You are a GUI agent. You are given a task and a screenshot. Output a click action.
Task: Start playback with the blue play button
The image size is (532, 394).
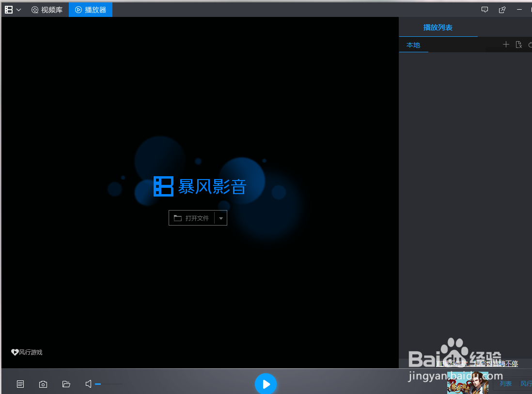tap(266, 384)
